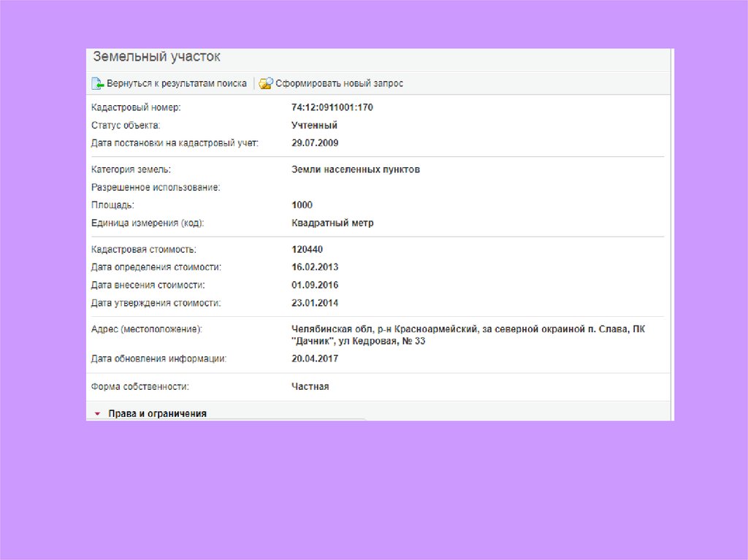Screen dimensions: 748x560
Task: Click the 'Категория земель:' label
Action: (131, 169)
